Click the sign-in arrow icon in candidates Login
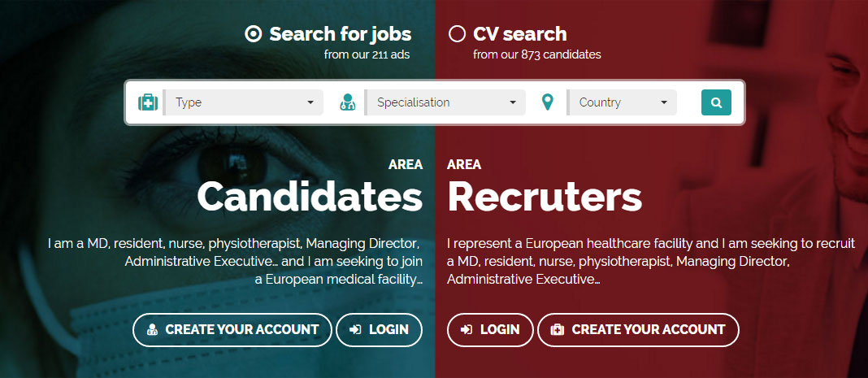This screenshot has width=868, height=378. 355,330
